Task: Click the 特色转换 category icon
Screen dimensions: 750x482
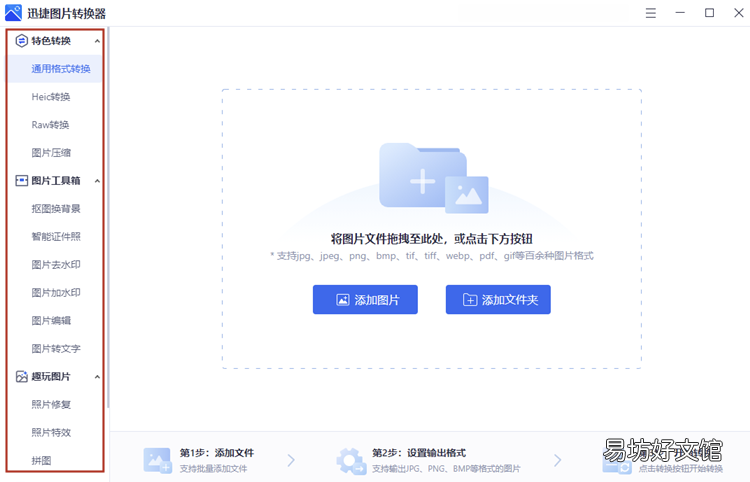Action: tap(22, 41)
